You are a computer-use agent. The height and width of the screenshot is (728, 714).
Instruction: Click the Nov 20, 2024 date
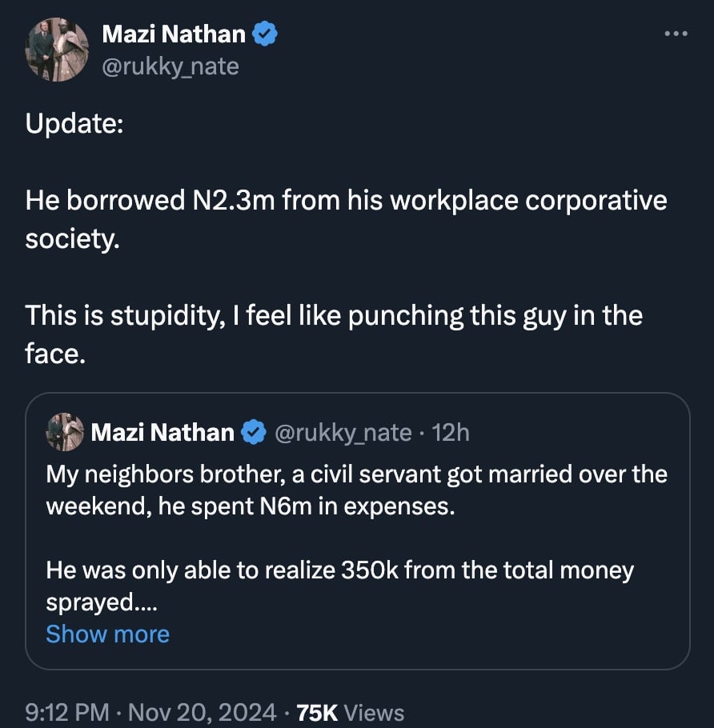click(x=200, y=712)
